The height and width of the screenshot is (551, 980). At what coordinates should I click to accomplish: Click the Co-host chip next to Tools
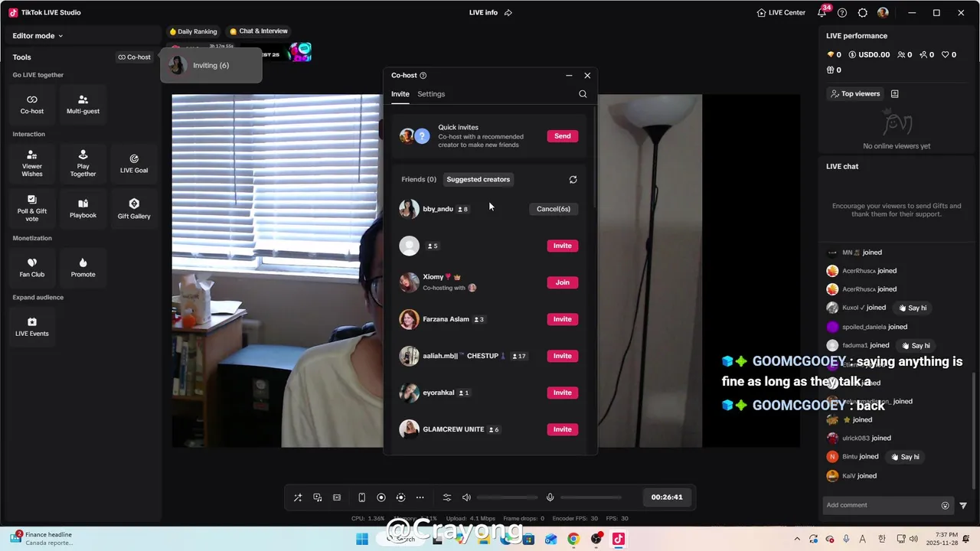(134, 57)
